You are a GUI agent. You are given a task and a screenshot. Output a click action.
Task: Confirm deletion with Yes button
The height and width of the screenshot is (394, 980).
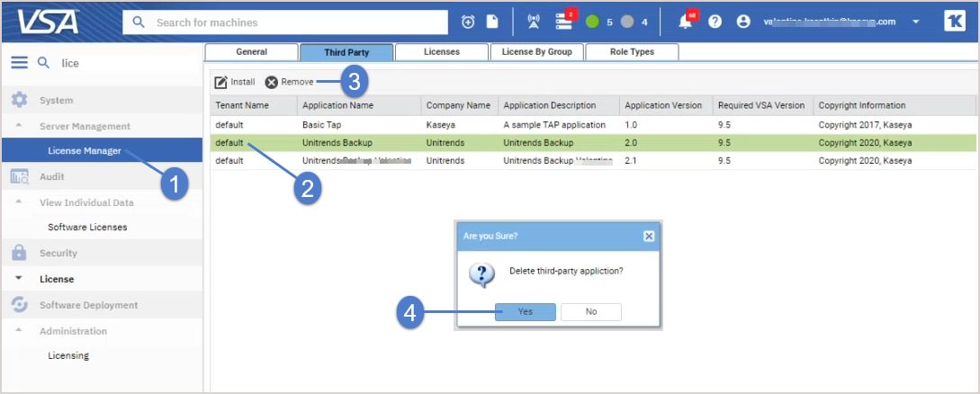point(525,311)
